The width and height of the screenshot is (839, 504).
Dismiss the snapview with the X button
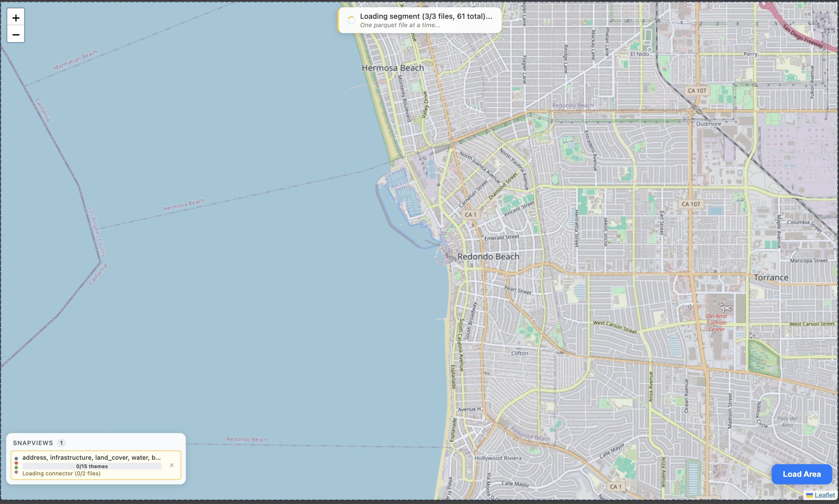tap(172, 465)
